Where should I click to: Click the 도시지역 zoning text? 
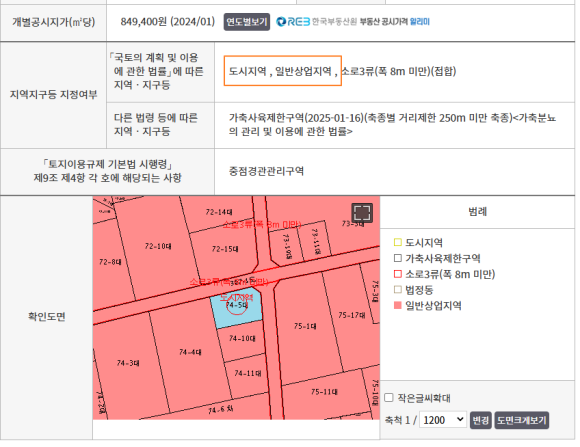click(247, 71)
